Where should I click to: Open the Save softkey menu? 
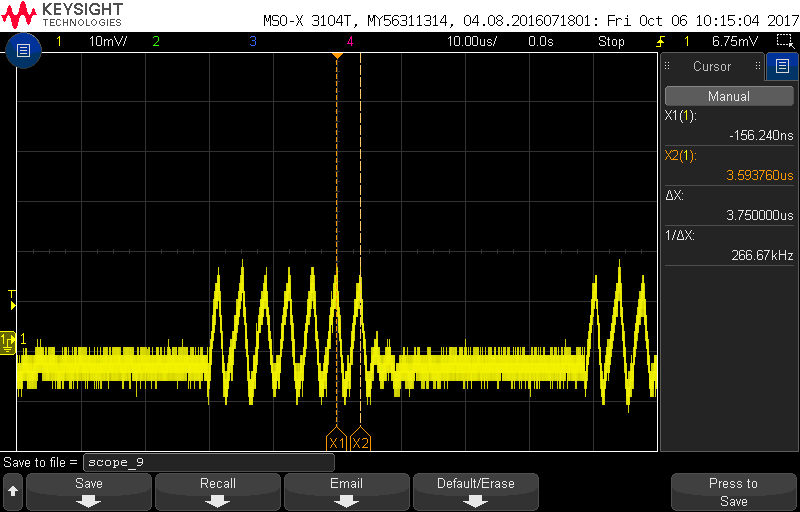[x=89, y=492]
